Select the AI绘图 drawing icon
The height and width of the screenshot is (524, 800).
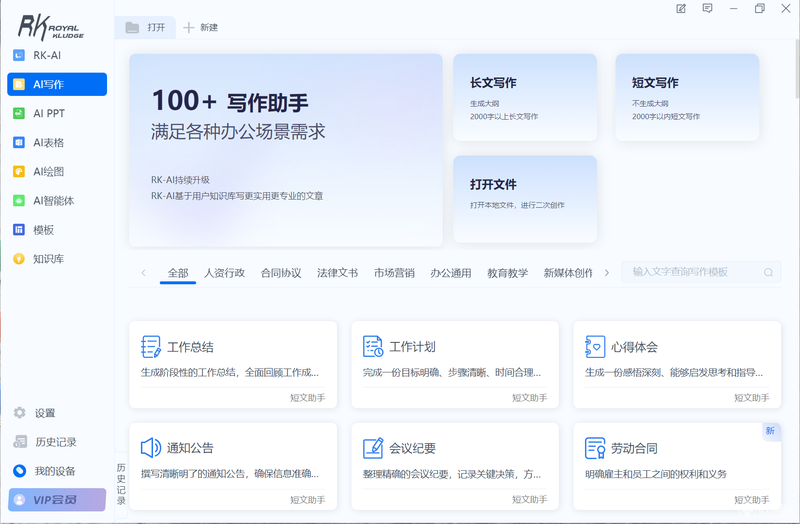(x=19, y=171)
